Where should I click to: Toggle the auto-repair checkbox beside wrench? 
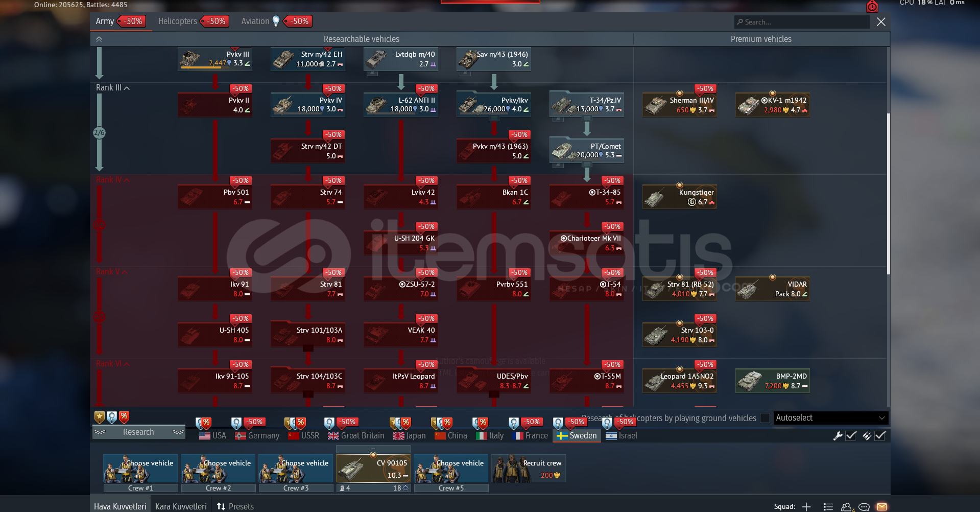(x=851, y=436)
